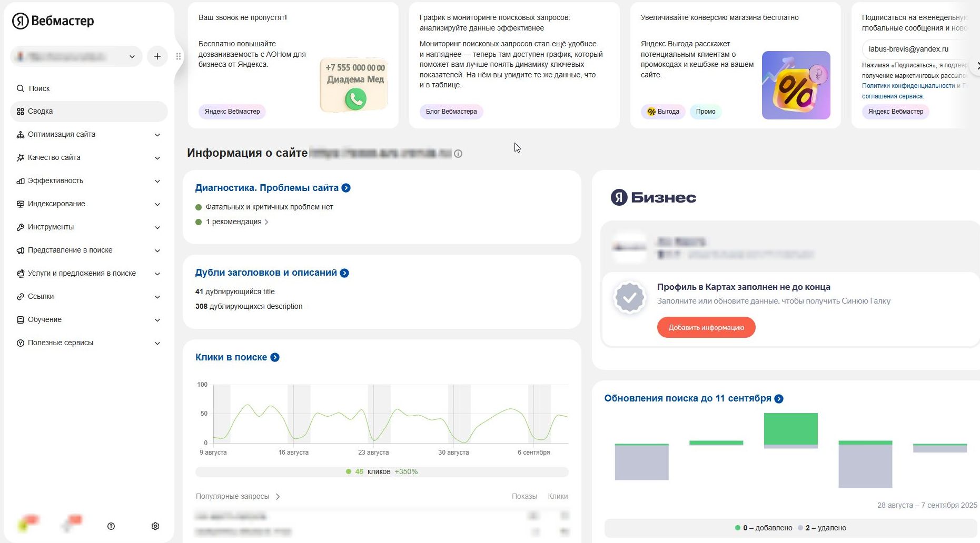
Task: Expand the Инструменты section chevron
Action: [157, 227]
